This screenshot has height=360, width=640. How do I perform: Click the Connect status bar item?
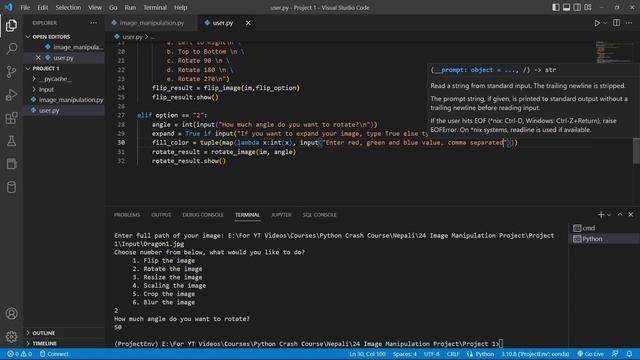pos(54,354)
